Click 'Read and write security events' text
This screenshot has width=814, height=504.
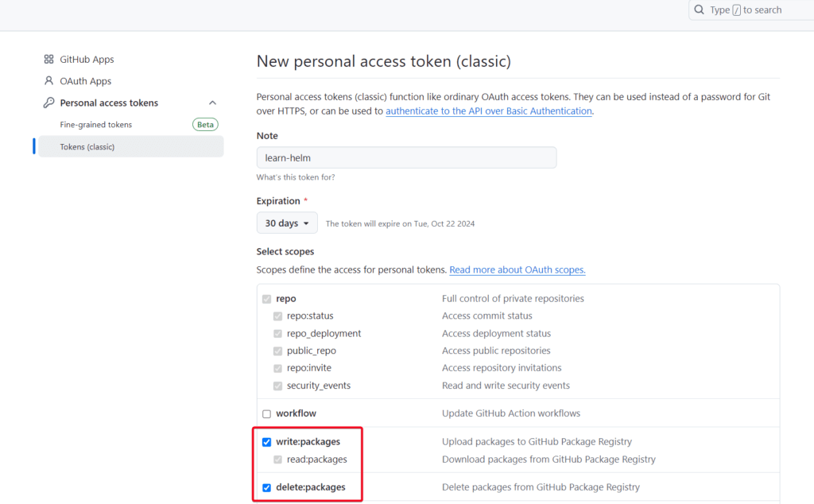[x=506, y=385]
